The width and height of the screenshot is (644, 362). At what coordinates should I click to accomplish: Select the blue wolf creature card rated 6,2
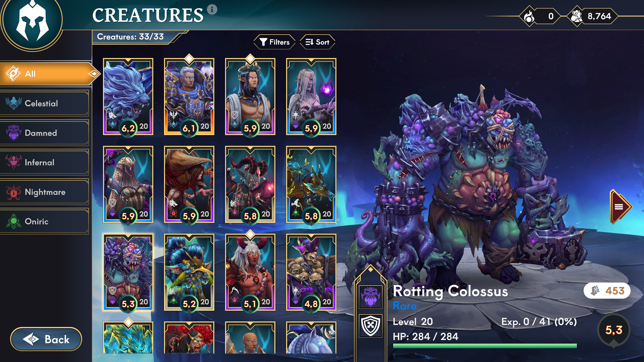click(x=128, y=97)
